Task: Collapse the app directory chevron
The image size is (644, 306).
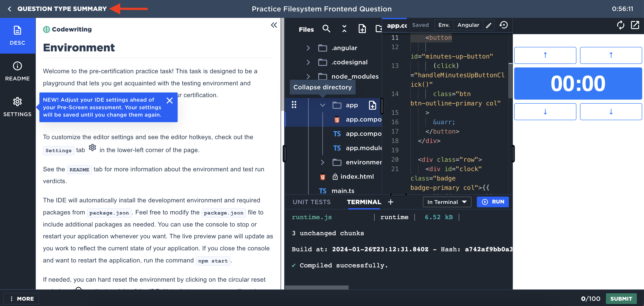Action: point(322,105)
